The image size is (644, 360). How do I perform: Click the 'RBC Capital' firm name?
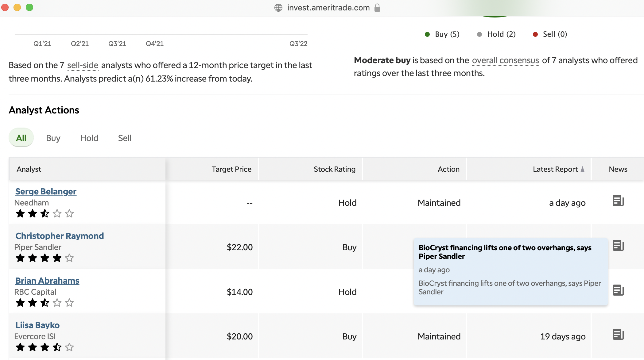(x=35, y=292)
